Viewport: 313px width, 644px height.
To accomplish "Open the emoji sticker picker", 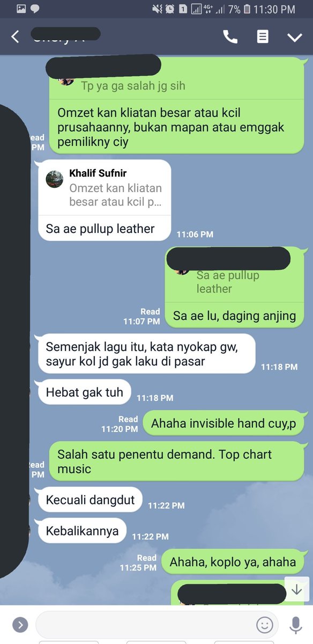I will point(264,625).
